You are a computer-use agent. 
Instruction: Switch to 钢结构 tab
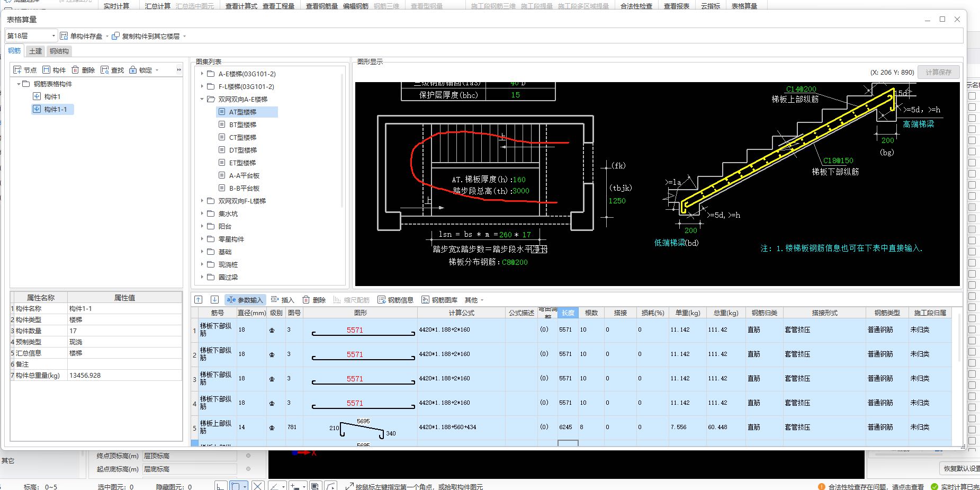point(59,51)
